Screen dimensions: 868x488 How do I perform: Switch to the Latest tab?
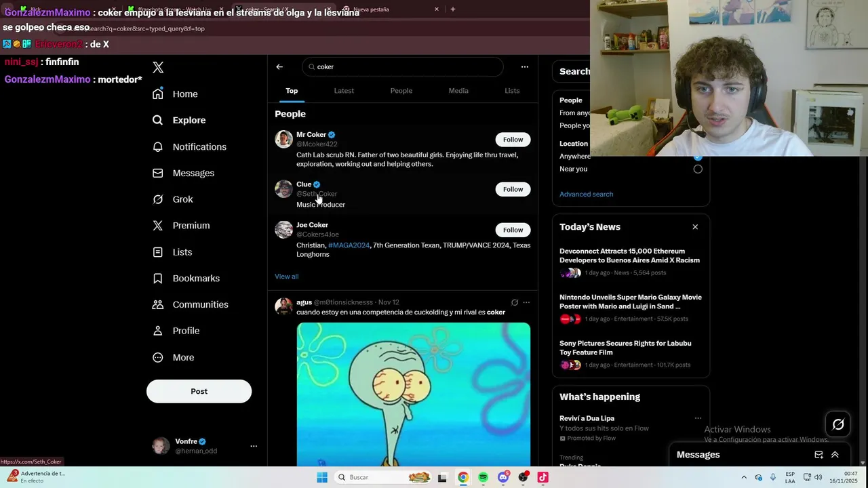click(x=344, y=91)
